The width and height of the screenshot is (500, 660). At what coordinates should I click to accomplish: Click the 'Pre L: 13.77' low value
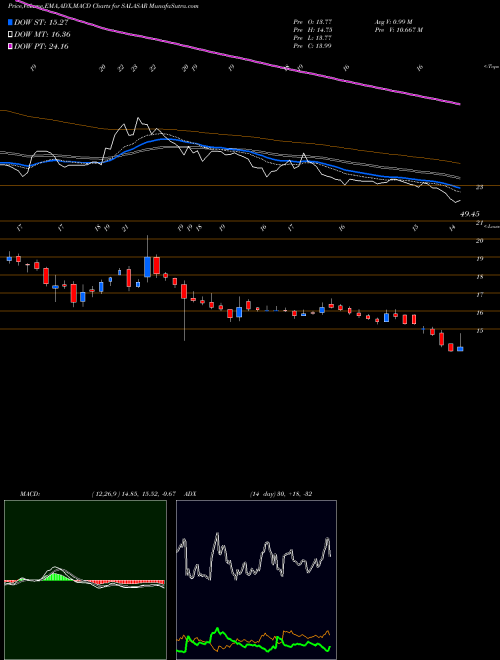(313, 38)
